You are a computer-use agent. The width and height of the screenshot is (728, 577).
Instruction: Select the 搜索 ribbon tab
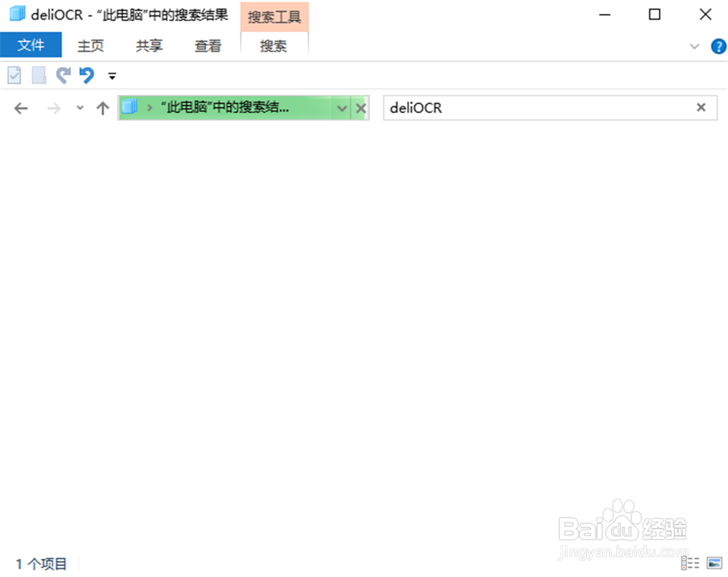[x=274, y=45]
